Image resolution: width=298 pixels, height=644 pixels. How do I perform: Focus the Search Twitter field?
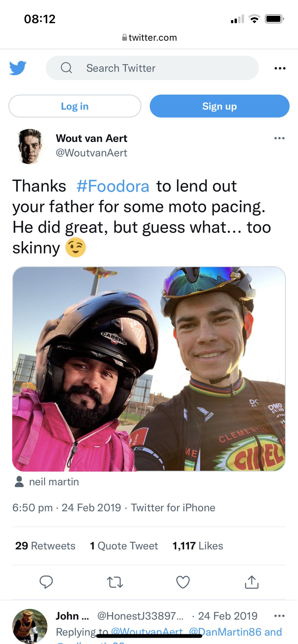152,68
